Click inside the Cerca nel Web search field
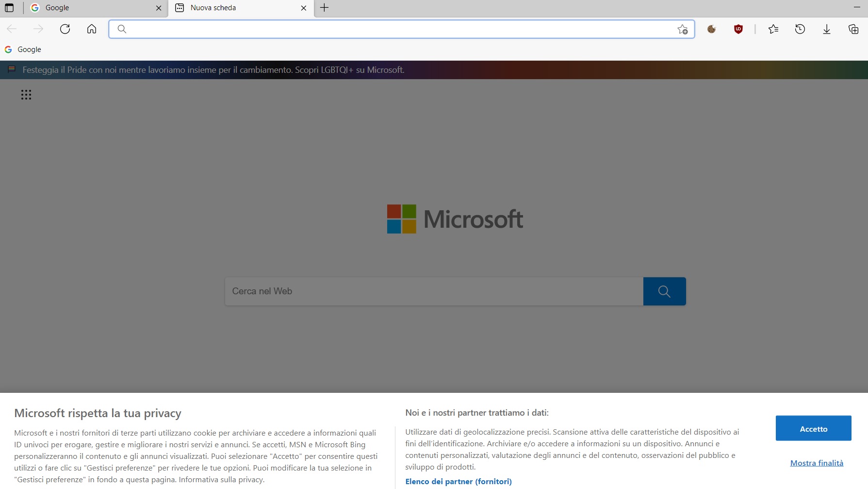Image resolution: width=868 pixels, height=489 pixels. click(432, 291)
